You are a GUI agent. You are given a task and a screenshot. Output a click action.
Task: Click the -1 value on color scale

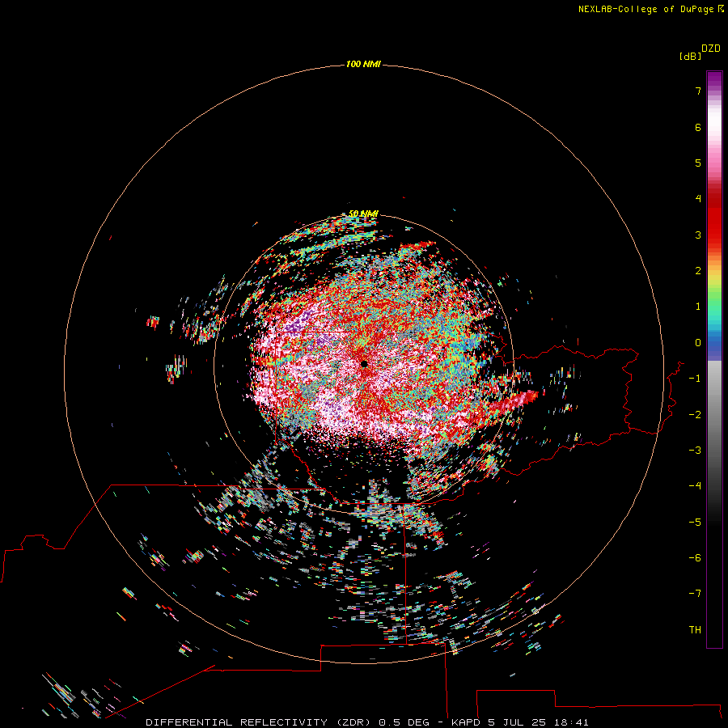click(695, 379)
